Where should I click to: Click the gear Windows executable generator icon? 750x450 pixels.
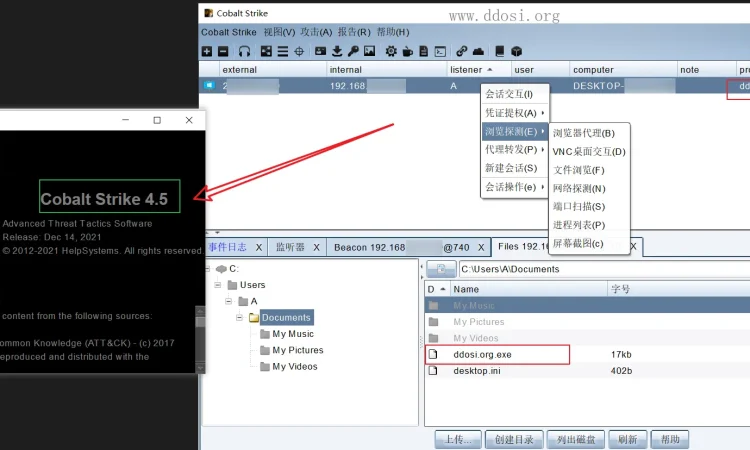[391, 51]
